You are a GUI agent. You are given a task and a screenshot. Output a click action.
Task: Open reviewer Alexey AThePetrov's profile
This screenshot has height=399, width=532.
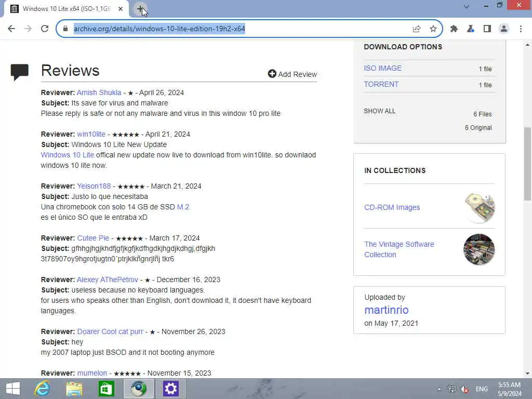108,280
